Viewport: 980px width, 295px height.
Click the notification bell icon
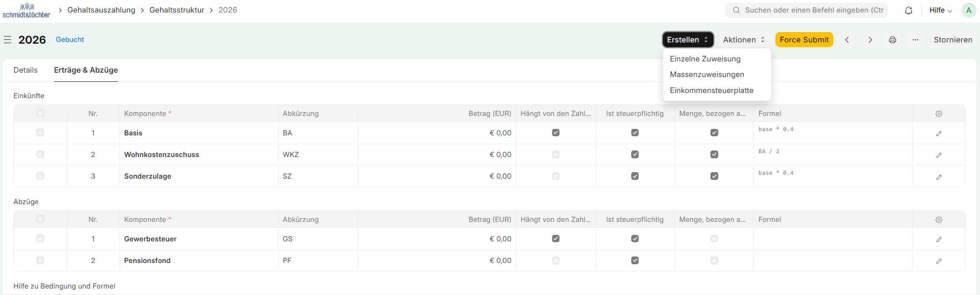(908, 10)
